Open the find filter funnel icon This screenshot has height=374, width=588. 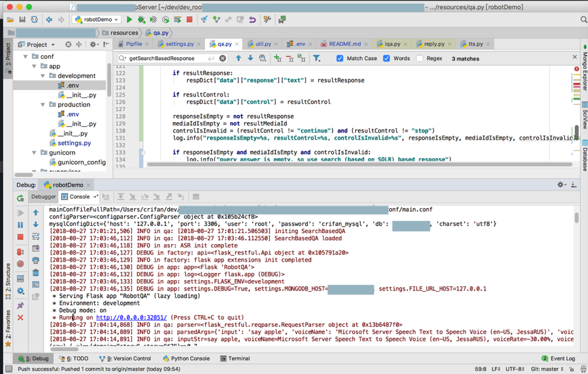coord(317,59)
